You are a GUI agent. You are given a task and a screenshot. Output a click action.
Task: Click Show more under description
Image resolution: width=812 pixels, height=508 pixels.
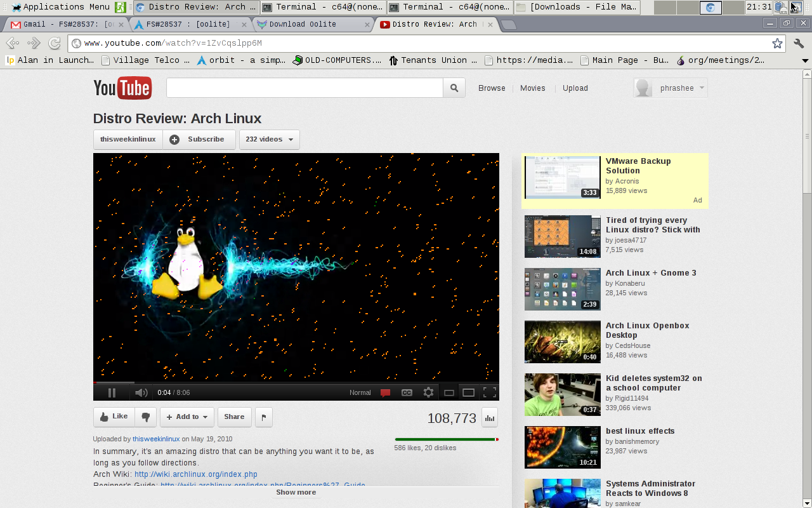296,492
